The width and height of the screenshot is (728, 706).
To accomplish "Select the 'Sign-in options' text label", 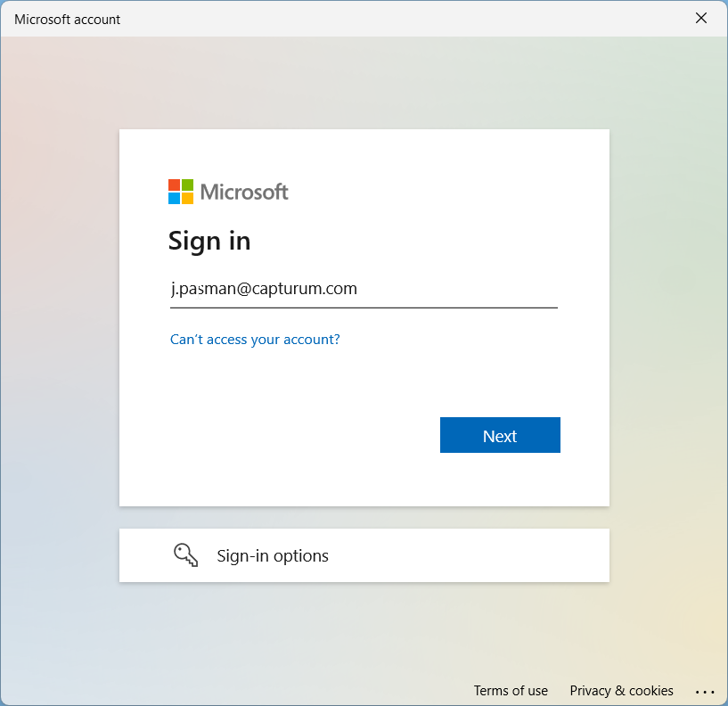I will 273,555.
